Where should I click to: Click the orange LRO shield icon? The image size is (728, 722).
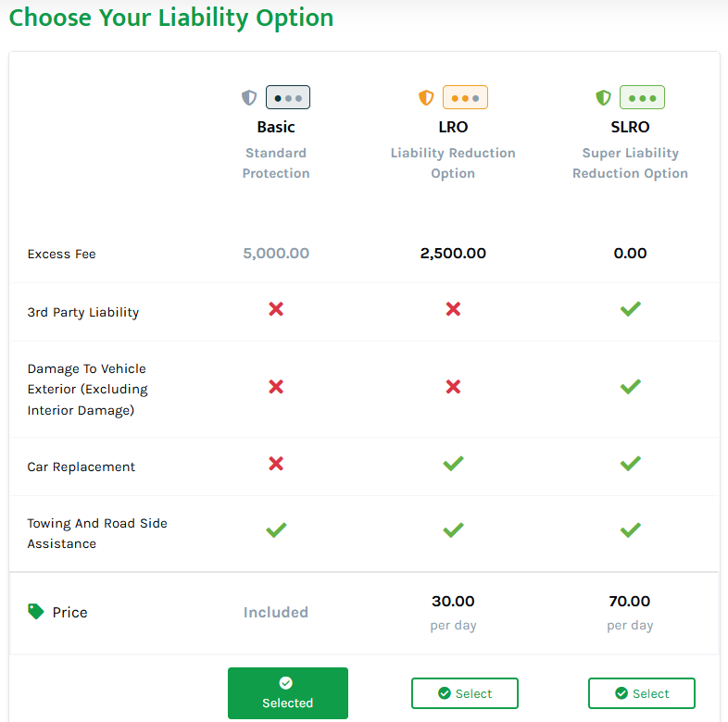[x=426, y=97]
